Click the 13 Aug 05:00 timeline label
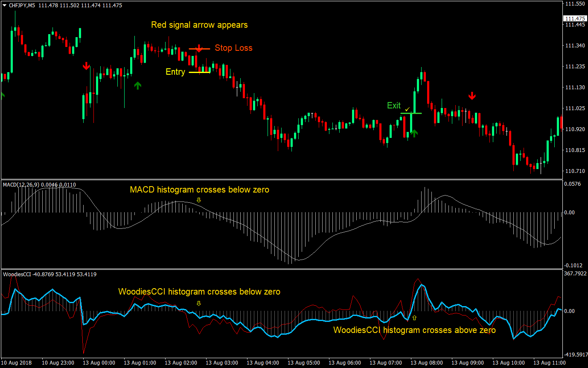Image resolution: width=588 pixels, height=368 pixels. (303, 362)
